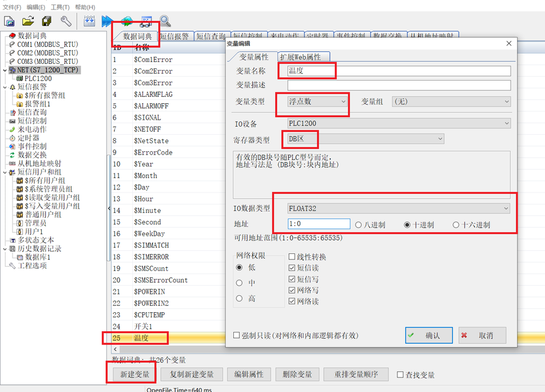The image size is (545, 392).
Task: Open 文件(F) menu
Action: pos(12,7)
